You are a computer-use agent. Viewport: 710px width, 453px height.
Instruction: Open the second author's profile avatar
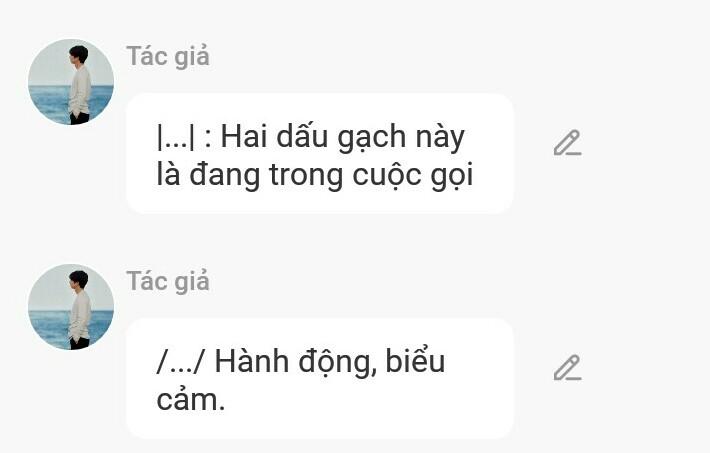71,307
